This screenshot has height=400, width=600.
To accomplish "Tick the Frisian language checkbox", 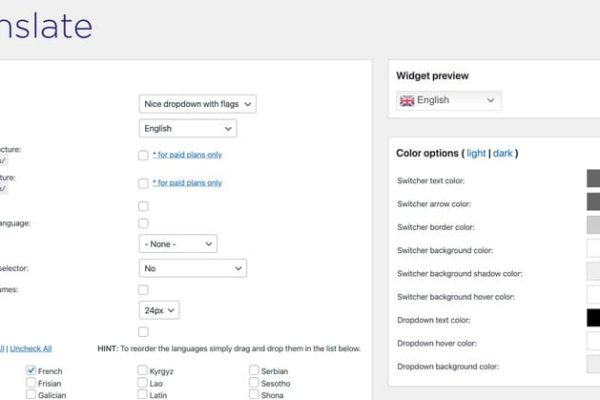I will tap(32, 382).
